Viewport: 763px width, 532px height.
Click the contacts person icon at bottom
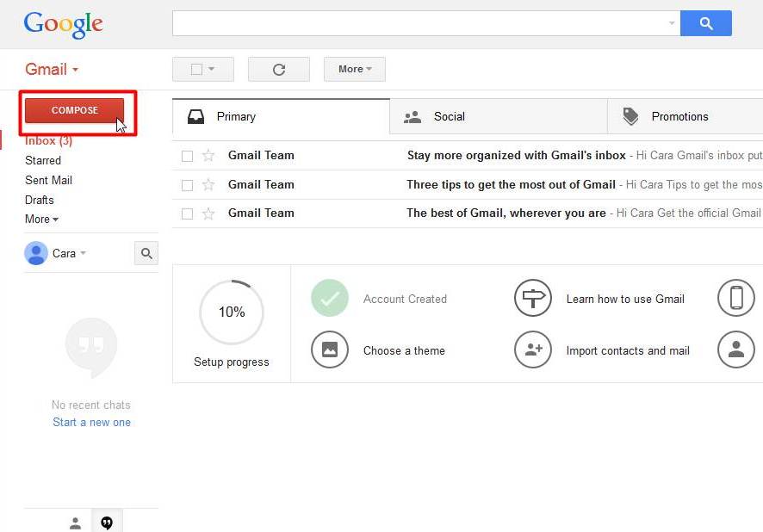tap(76, 523)
